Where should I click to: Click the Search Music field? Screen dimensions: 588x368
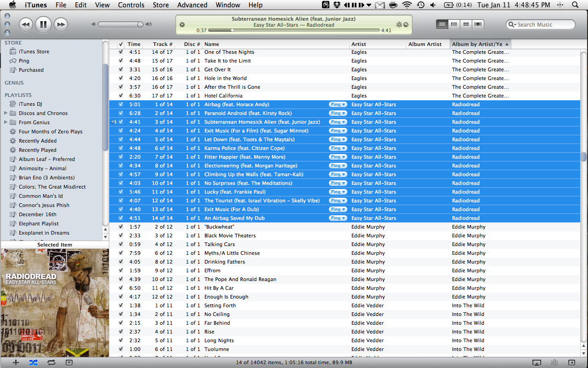pyautogui.click(x=541, y=24)
